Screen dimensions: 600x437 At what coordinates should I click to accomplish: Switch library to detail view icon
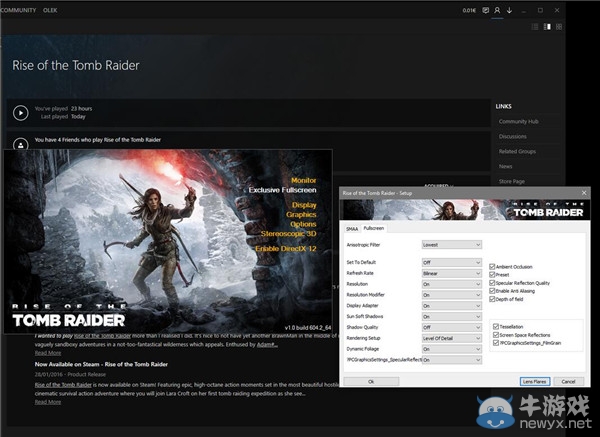(x=547, y=26)
